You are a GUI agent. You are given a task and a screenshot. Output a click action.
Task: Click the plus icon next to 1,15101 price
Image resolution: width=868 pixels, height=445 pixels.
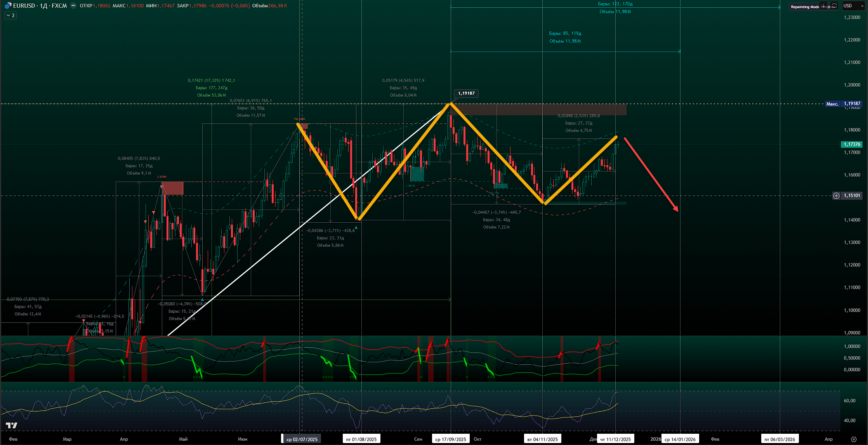point(836,196)
